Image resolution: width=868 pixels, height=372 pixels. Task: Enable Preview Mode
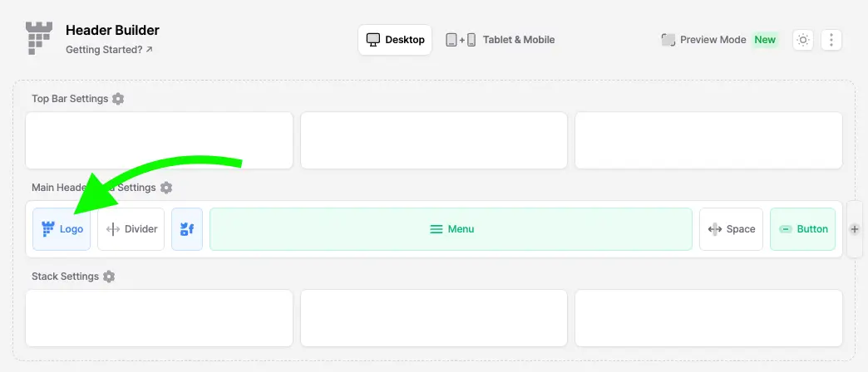coord(719,40)
